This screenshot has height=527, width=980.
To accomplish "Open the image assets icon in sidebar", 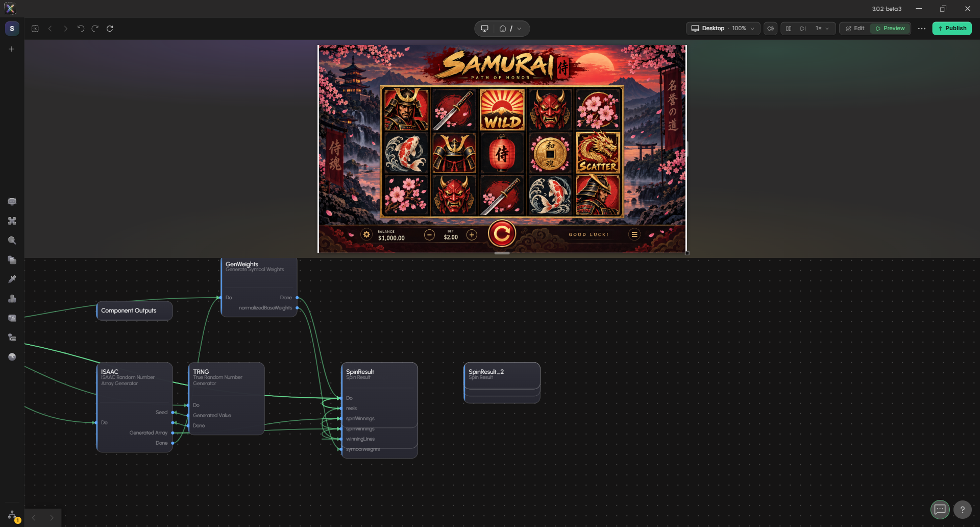I will [x=12, y=318].
